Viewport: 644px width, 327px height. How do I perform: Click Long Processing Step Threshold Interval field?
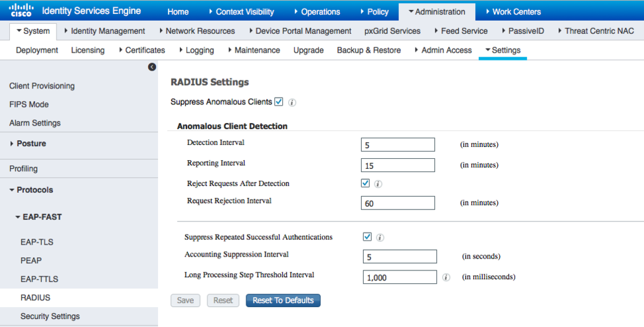coord(400,277)
